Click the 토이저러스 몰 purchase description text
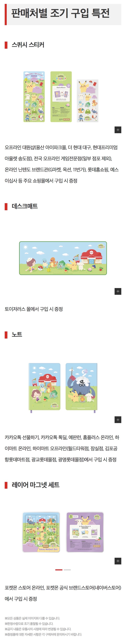Screen dimensions: 126x644 [x=34, y=309]
